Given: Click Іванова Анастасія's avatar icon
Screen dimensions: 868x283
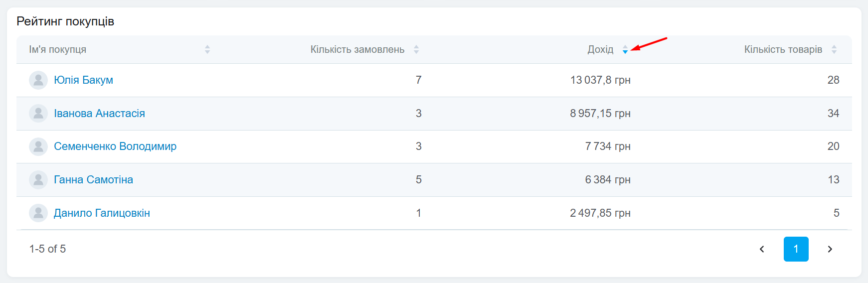Looking at the screenshot, I should click(38, 114).
